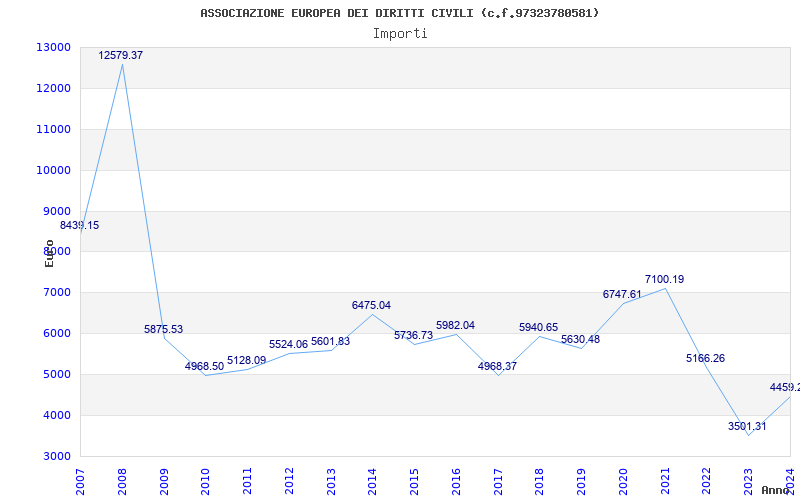This screenshot has width=800, height=500.
Task: Click the 2015 x-axis year label
Action: (414, 482)
